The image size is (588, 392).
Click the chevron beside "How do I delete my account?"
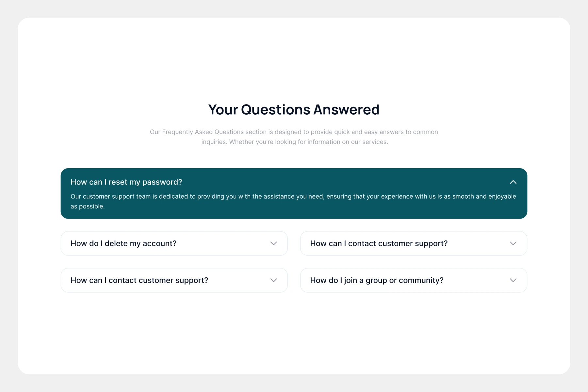(274, 243)
